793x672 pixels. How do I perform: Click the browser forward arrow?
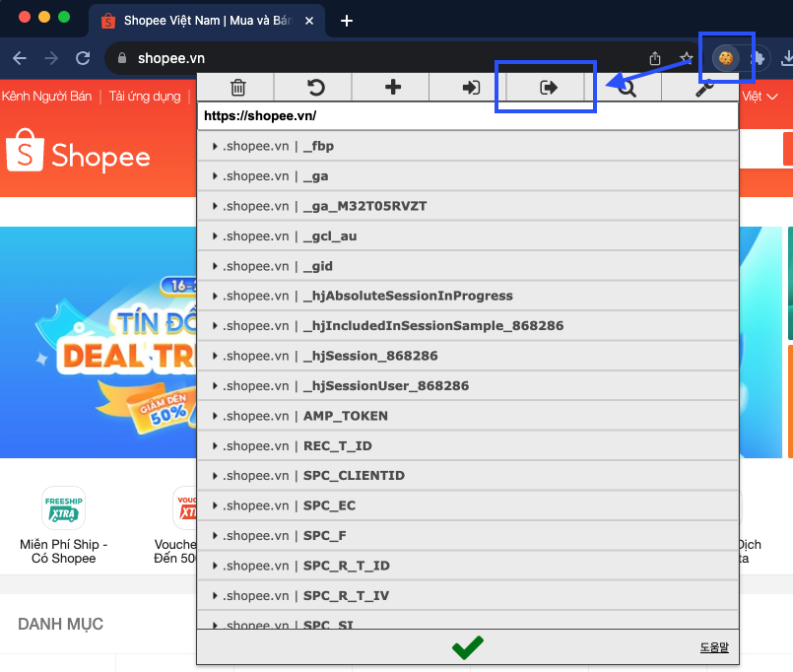click(51, 59)
